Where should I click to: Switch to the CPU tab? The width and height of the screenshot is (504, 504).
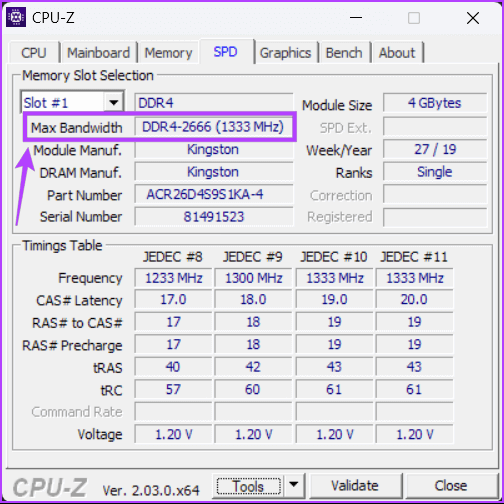[34, 53]
